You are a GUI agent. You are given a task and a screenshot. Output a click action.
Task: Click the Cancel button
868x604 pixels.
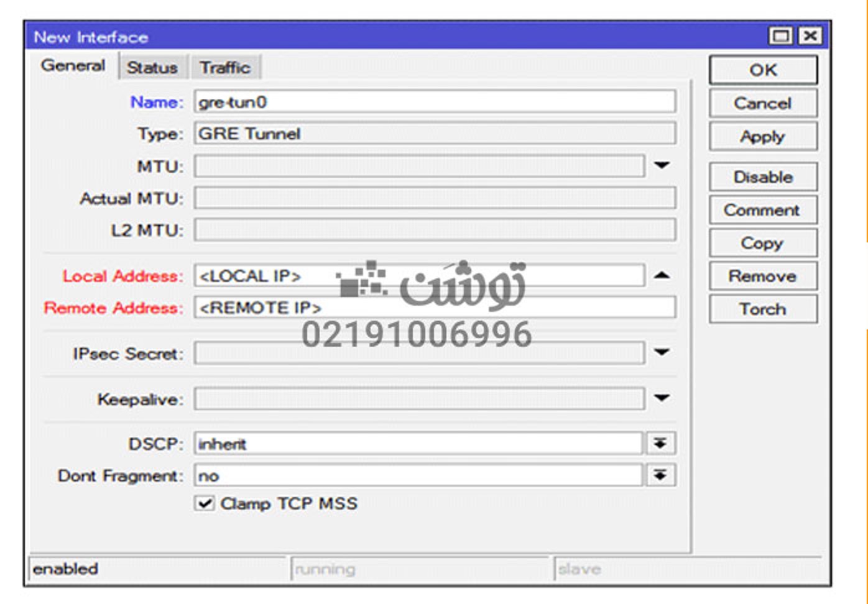762,103
